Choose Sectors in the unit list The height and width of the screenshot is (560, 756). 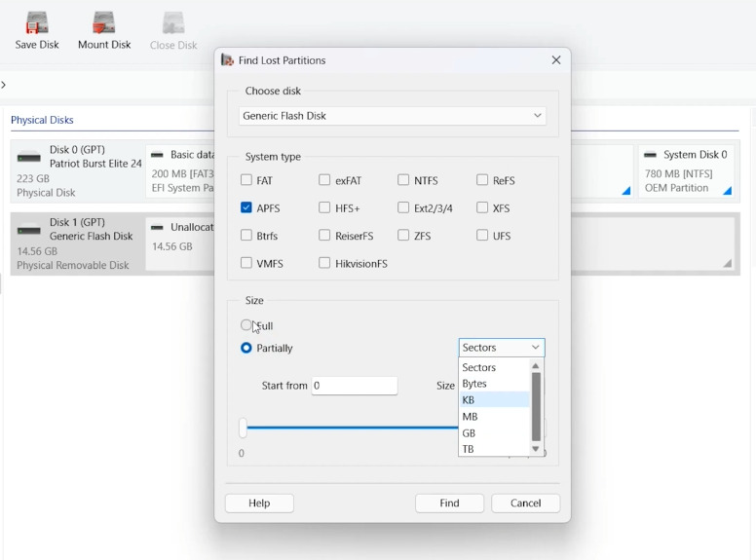click(494, 367)
